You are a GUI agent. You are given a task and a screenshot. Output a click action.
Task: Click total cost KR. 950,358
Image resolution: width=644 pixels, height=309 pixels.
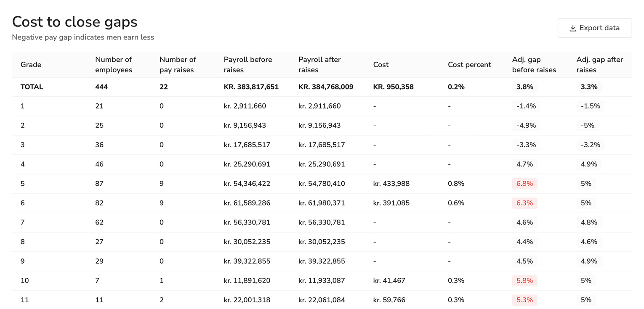(393, 87)
